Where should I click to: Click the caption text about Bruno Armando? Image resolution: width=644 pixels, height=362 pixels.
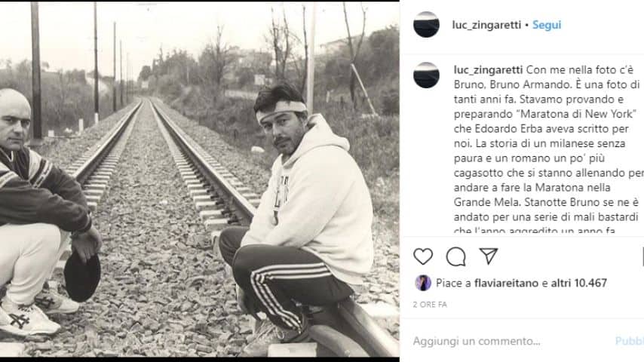point(549,150)
